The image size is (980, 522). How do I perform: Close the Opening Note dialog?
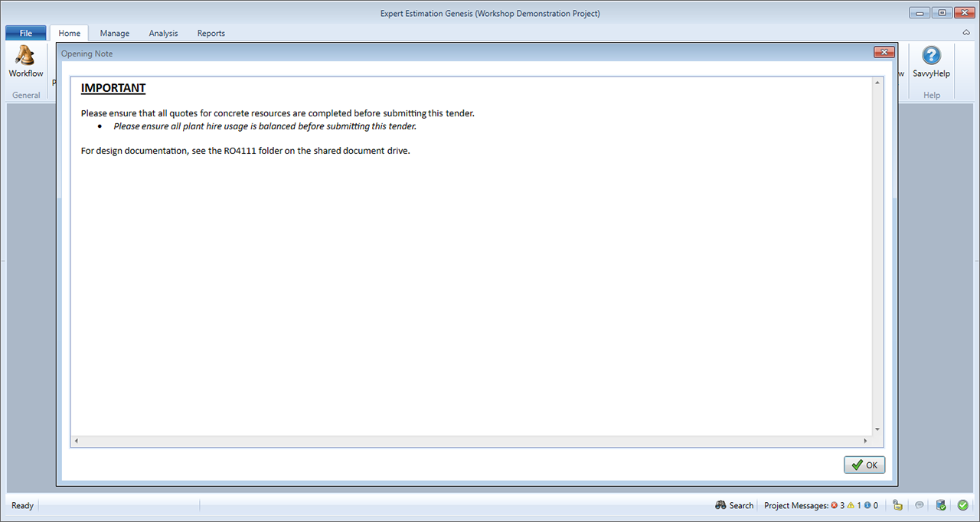(884, 52)
